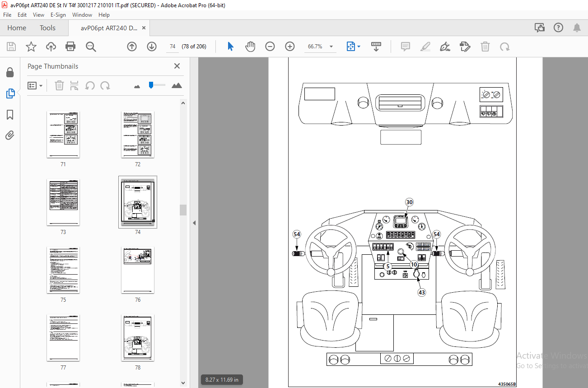588x388 pixels.
Task: Click the Save file icon
Action: [x=11, y=47]
